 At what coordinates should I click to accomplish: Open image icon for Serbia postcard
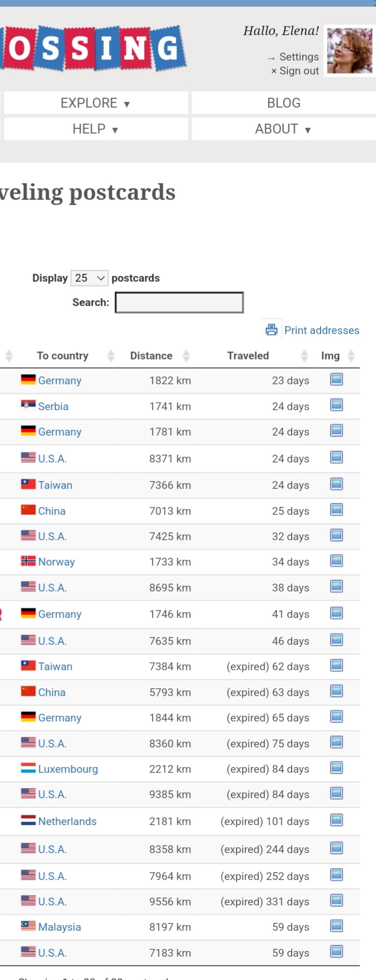pos(337,405)
